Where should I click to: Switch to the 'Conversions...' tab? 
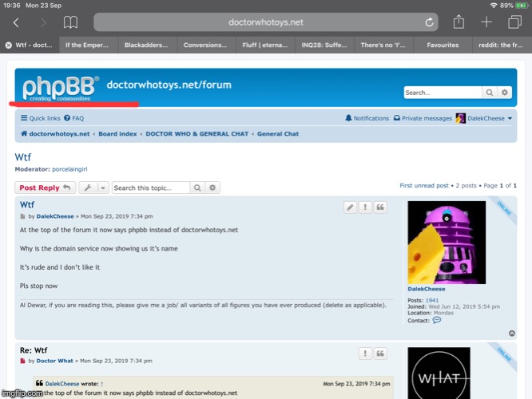click(x=205, y=45)
